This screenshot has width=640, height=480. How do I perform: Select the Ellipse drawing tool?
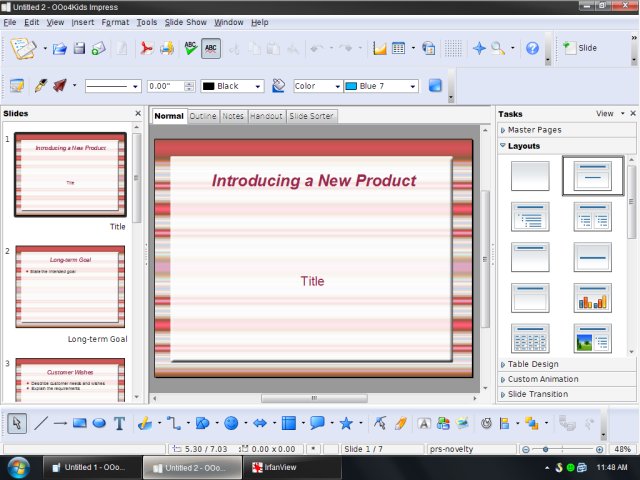(99, 423)
